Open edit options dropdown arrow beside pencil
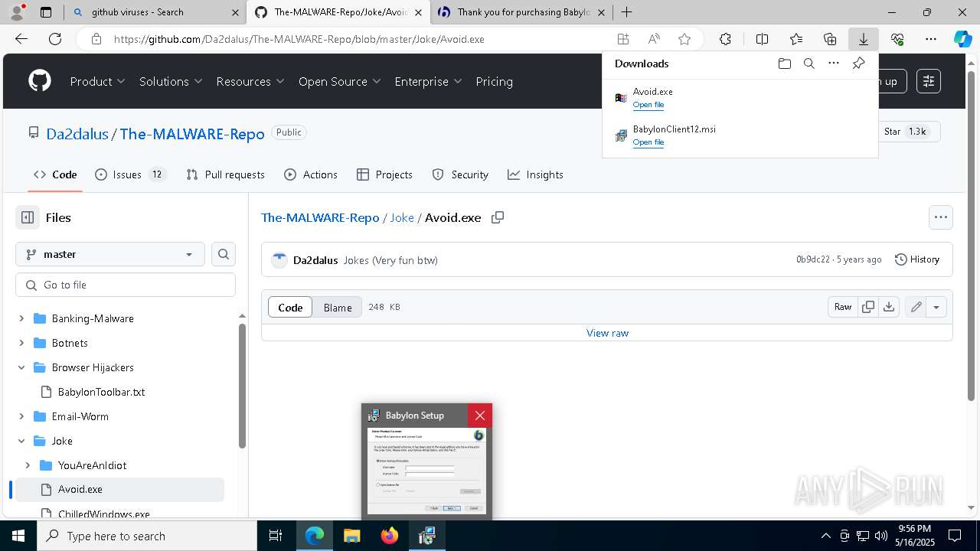Image resolution: width=980 pixels, height=551 pixels. tap(936, 307)
